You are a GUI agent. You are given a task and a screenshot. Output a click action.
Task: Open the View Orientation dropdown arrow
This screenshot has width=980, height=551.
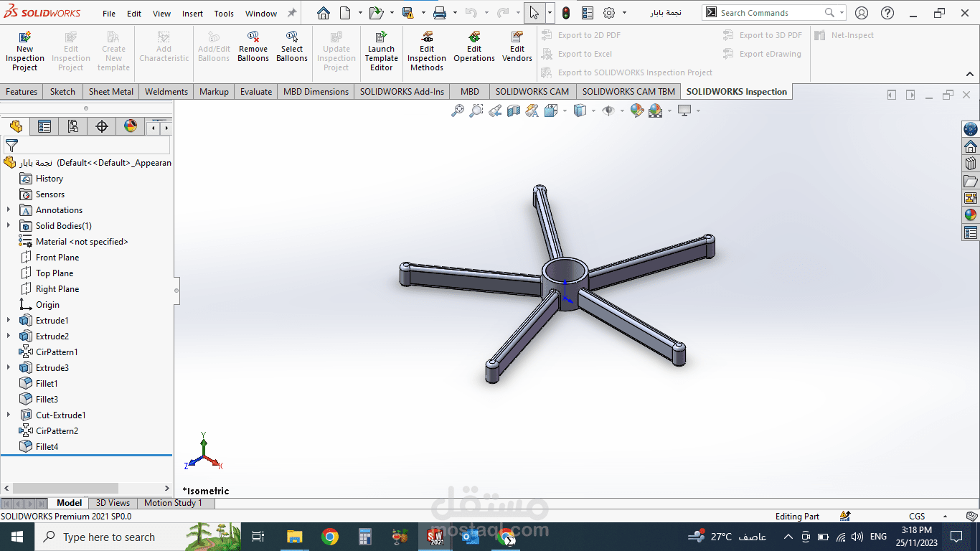[x=565, y=110]
